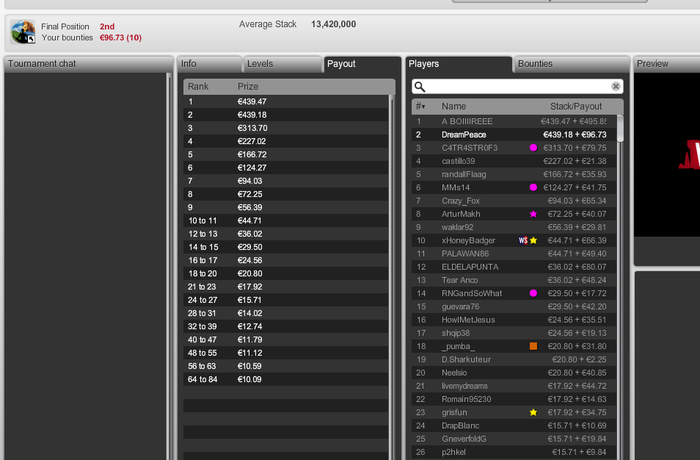The height and width of the screenshot is (460, 700).
Task: Click the players list scrollbar thumb
Action: point(620,129)
